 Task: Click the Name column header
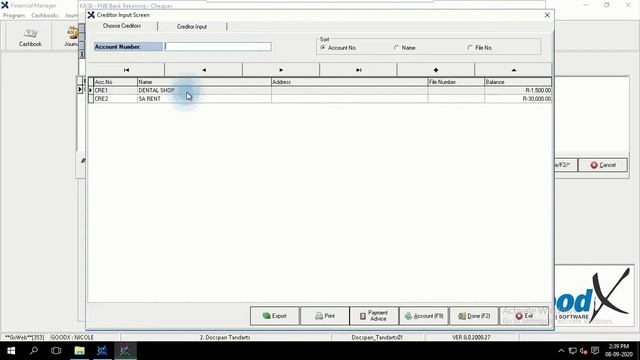[204, 82]
